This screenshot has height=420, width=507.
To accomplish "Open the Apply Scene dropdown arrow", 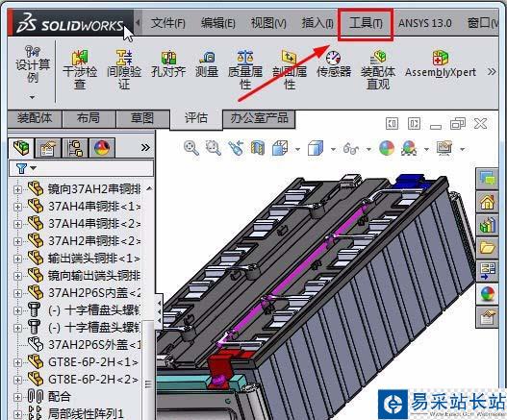I will tap(426, 149).
